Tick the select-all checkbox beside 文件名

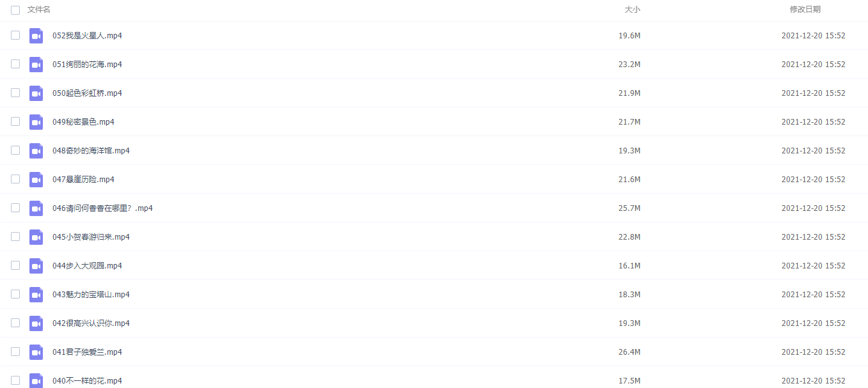[x=15, y=10]
